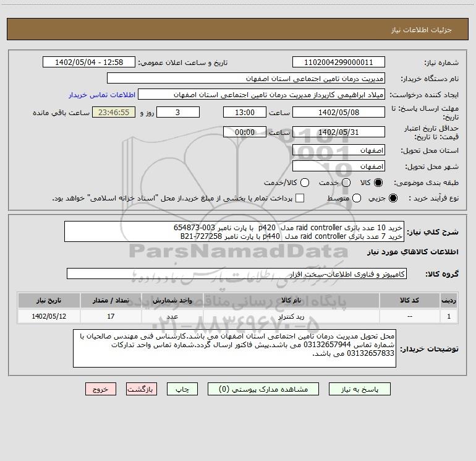Click the row number cell 1
This screenshot has width=476, height=461.
pos(449,317)
